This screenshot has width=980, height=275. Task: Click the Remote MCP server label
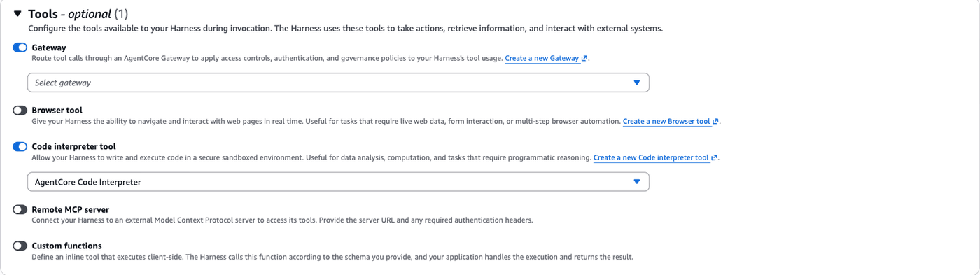click(71, 210)
